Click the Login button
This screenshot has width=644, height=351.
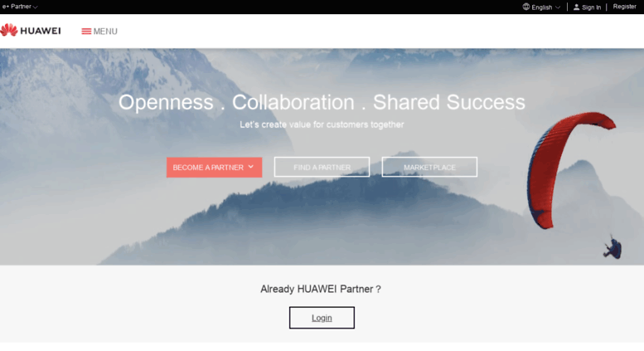click(x=322, y=318)
